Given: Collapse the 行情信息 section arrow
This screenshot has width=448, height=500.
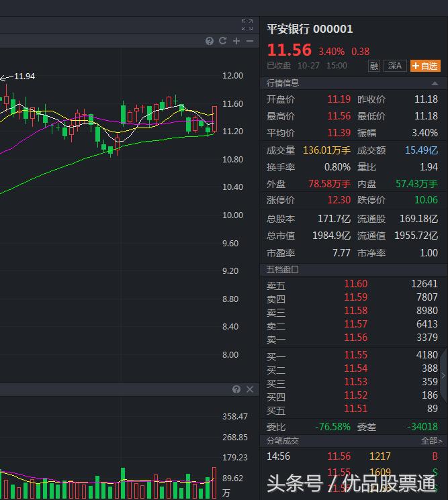Looking at the screenshot, I should point(435,83).
